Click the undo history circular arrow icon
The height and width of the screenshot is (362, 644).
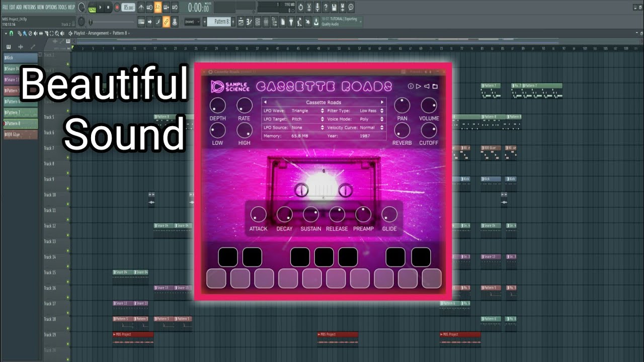click(x=301, y=8)
